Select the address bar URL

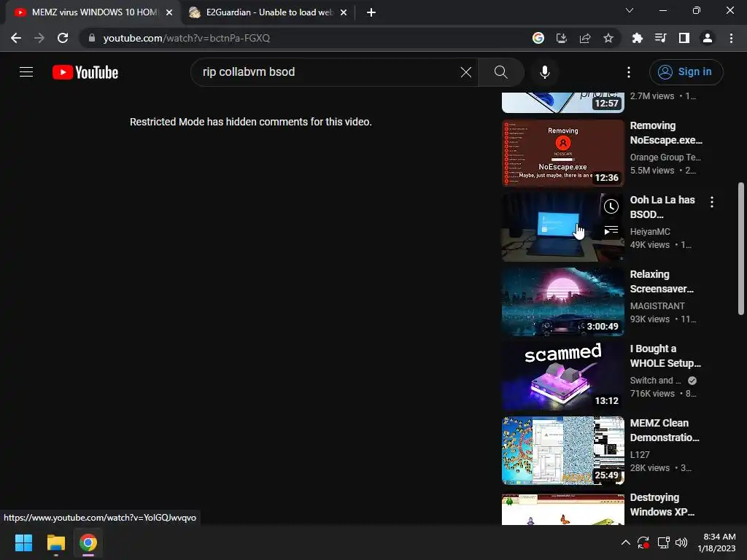coord(187,38)
